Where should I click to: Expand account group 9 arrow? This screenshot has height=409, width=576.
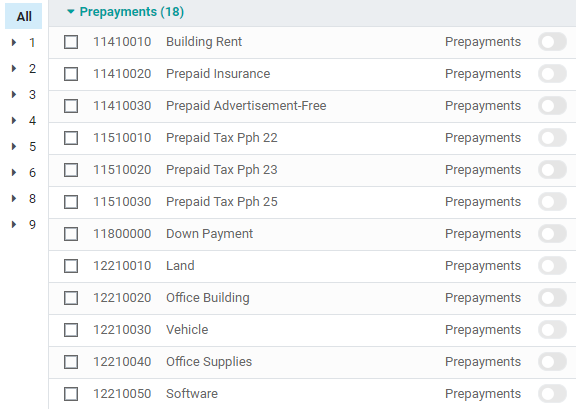14,225
